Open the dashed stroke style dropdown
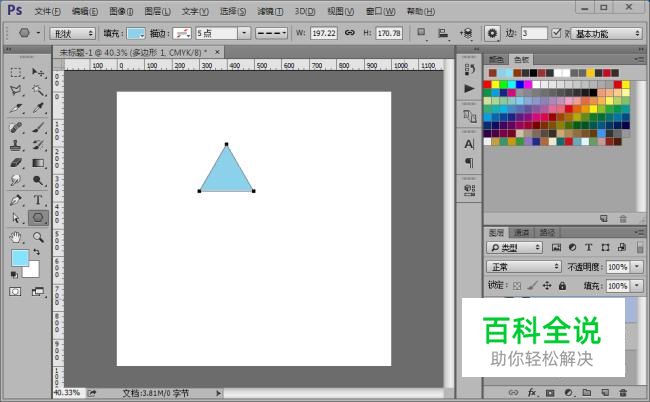Viewport: 650px width, 402px height. [x=271, y=33]
